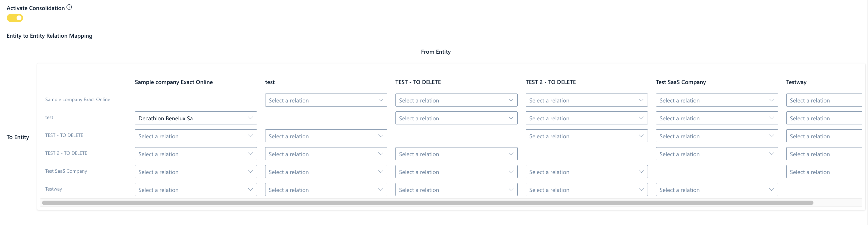The height and width of the screenshot is (225, 868).
Task: Select relation for TEST 2 column, Sample company row
Action: 586,100
